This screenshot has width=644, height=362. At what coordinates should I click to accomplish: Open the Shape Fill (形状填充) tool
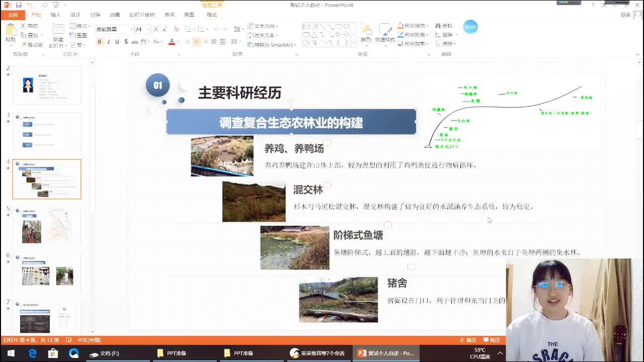coord(413,26)
